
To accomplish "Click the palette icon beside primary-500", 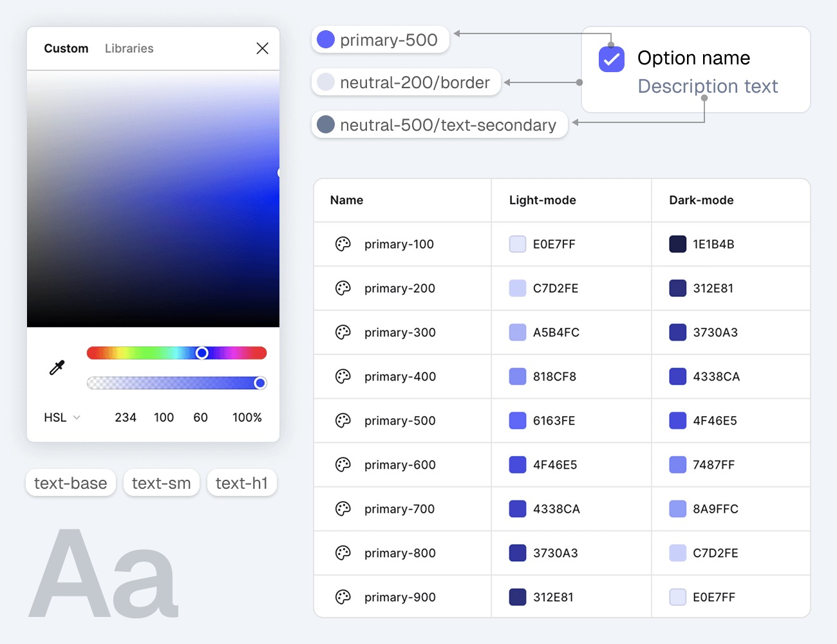I will 343,421.
